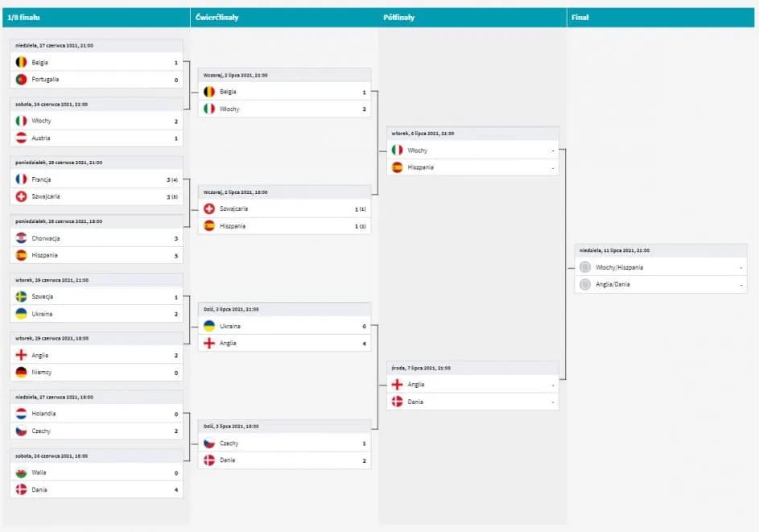759x532 pixels.
Task: Switch to the 1/8 finału column header
Action: click(x=24, y=17)
